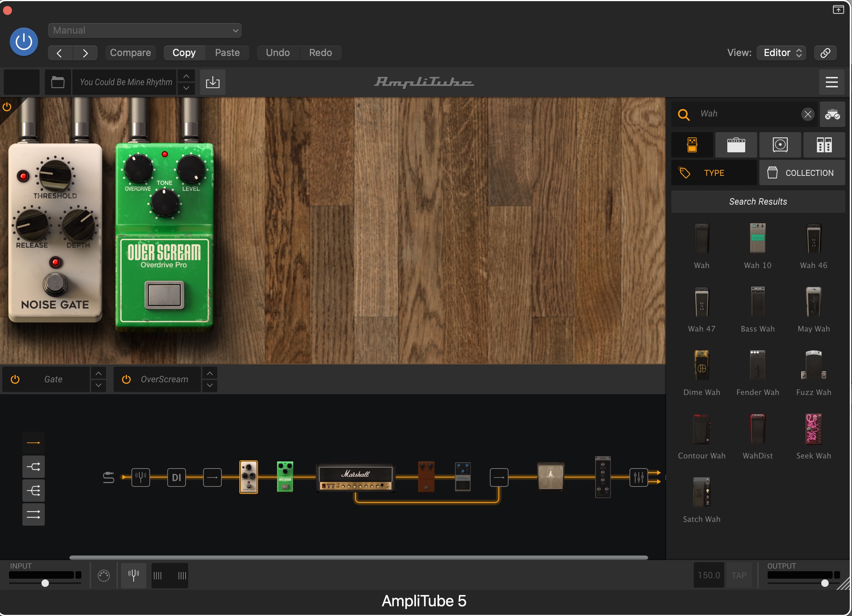Screen dimensions: 852x616
Task: Select the single series signal routing icon
Action: coord(34,443)
